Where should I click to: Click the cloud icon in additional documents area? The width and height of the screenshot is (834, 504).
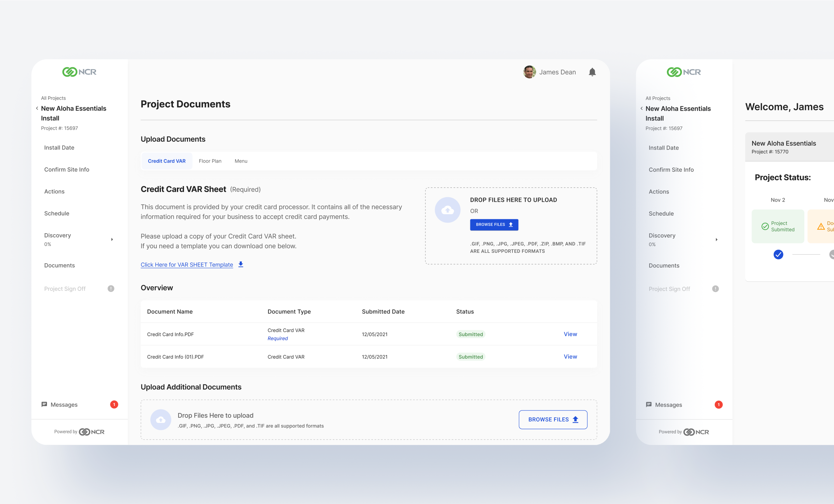point(161,420)
